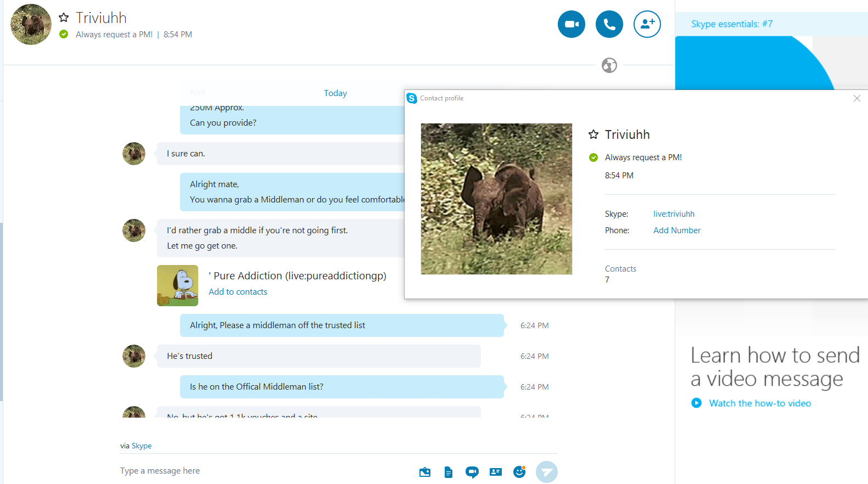Click the Skype link next to 'via'
This screenshot has width=868, height=484.
142,446
